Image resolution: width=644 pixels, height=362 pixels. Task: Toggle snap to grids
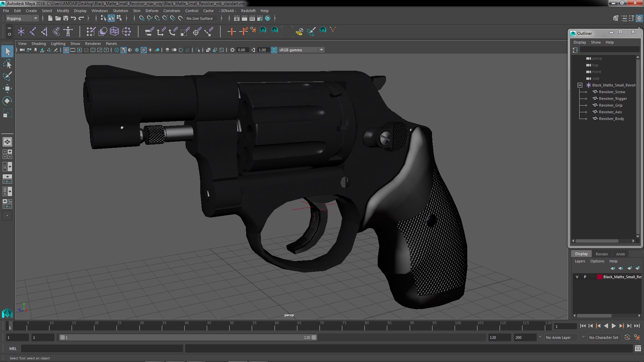142,18
